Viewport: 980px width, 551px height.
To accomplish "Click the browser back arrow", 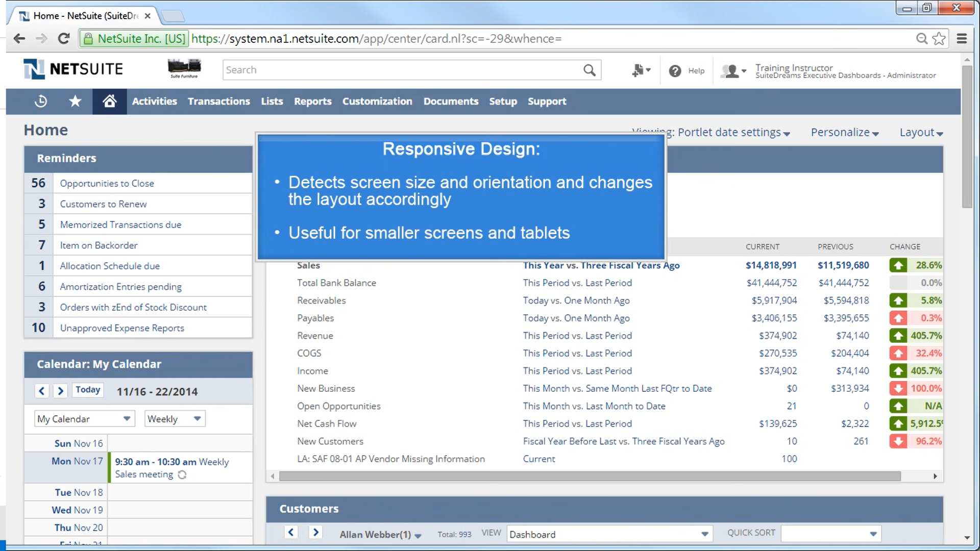I will (x=19, y=39).
